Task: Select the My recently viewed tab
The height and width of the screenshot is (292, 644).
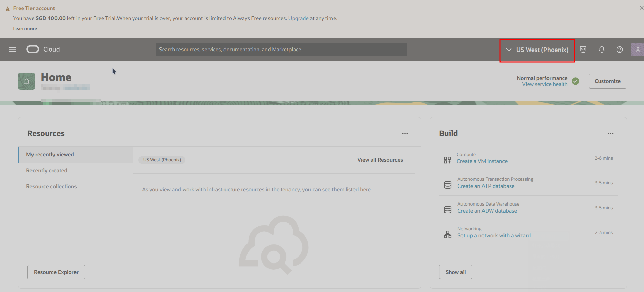Action: click(76, 155)
